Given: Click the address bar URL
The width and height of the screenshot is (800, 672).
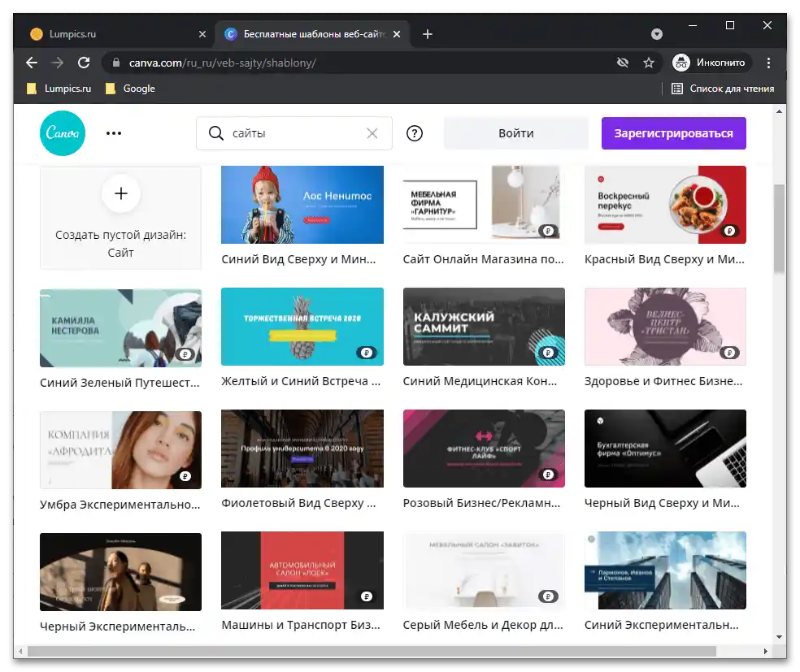Looking at the screenshot, I should [223, 63].
